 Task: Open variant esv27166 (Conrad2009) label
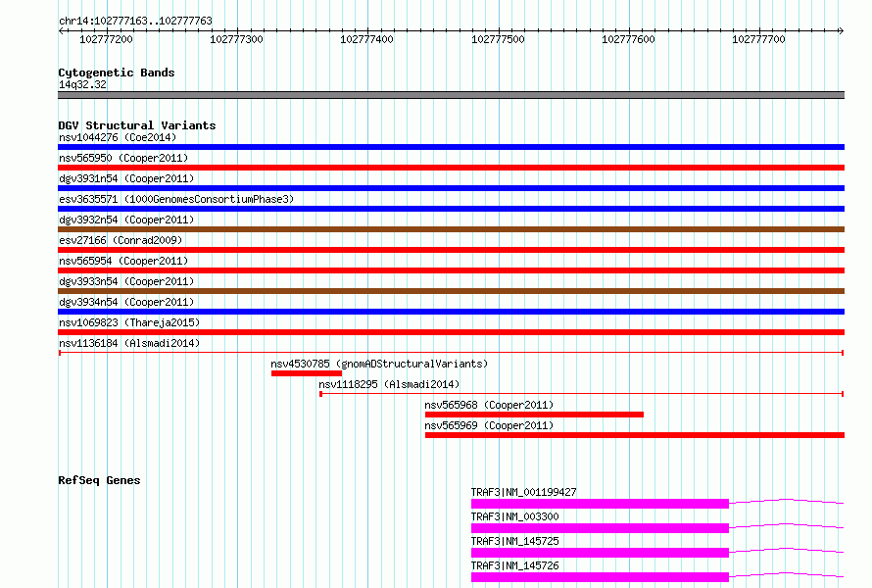click(121, 240)
